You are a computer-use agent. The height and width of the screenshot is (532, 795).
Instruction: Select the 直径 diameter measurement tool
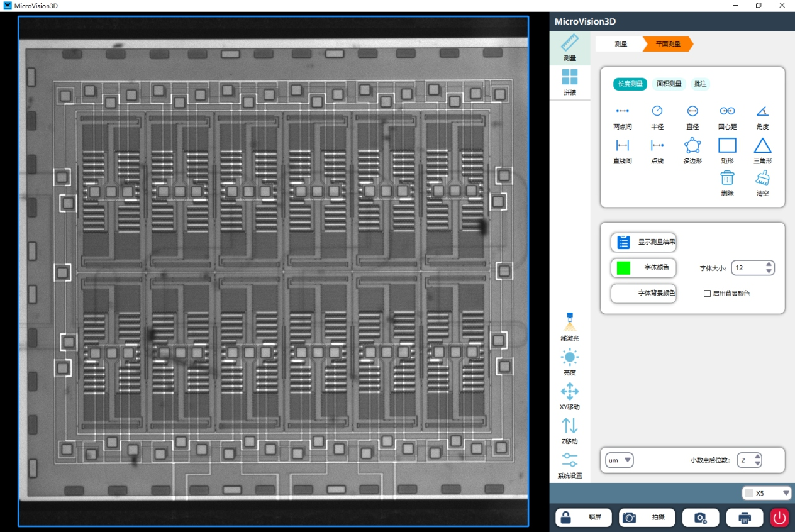692,117
